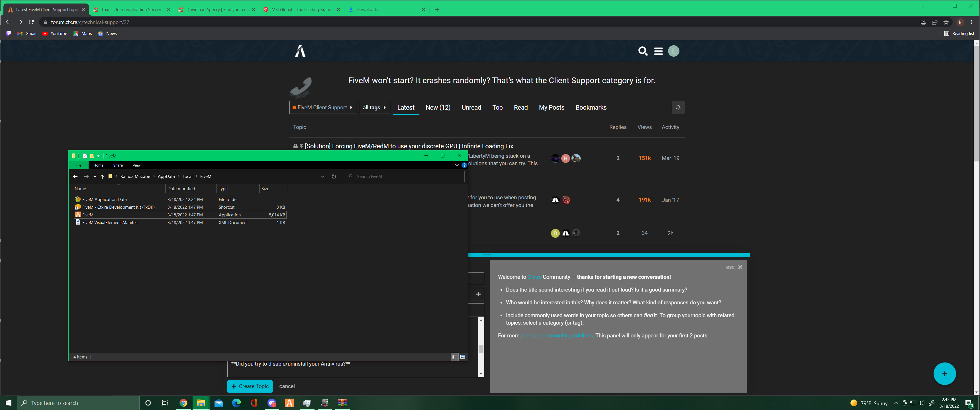Open the community guidelines link
Image resolution: width=980 pixels, height=410 pixels.
coord(557,335)
